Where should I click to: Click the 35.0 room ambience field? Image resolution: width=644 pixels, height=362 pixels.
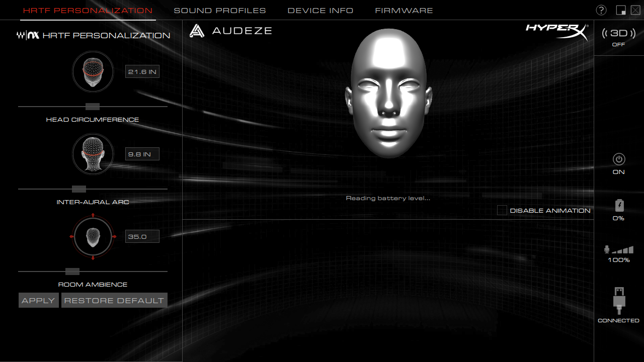click(142, 236)
